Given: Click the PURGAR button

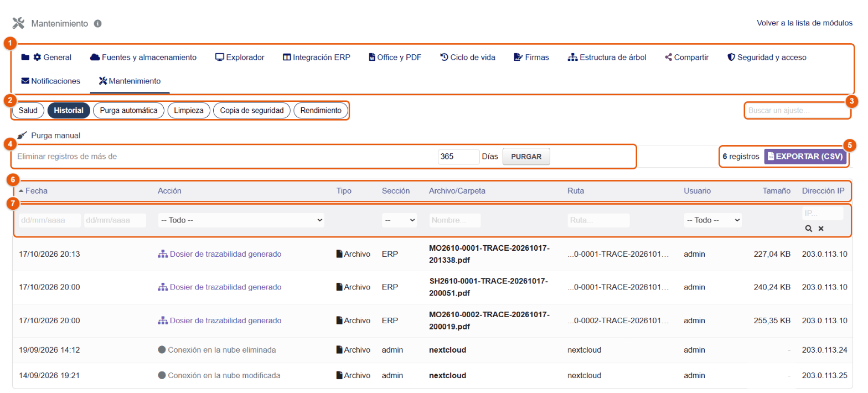Looking at the screenshot, I should (x=526, y=157).
